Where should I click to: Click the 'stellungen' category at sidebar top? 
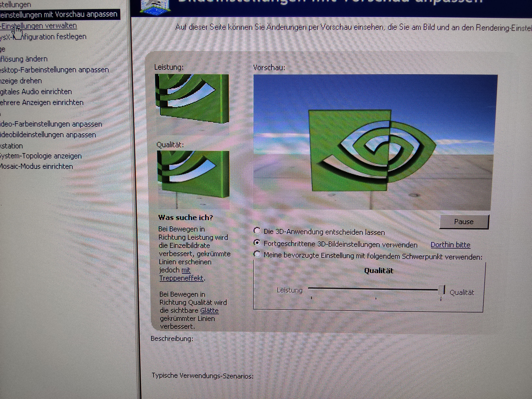[15, 4]
